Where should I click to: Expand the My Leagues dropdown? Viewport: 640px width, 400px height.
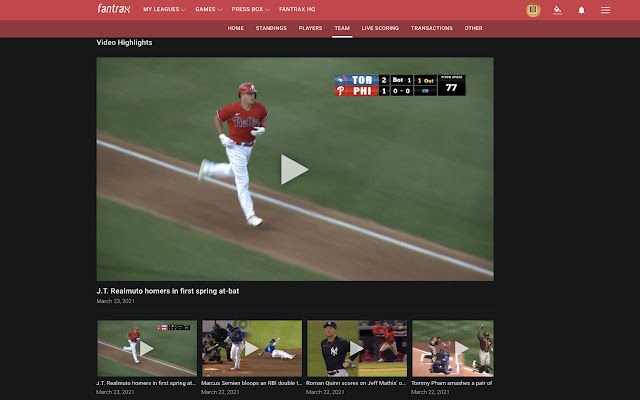pyautogui.click(x=164, y=9)
